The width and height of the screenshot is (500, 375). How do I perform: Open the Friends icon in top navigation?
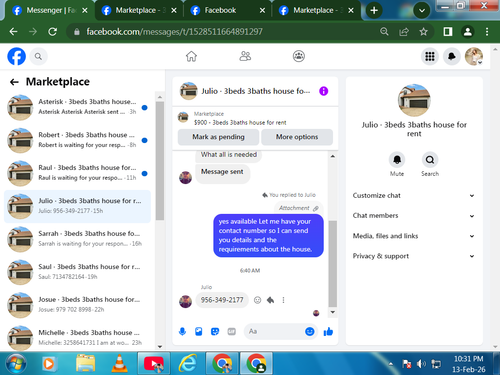pos(245,56)
